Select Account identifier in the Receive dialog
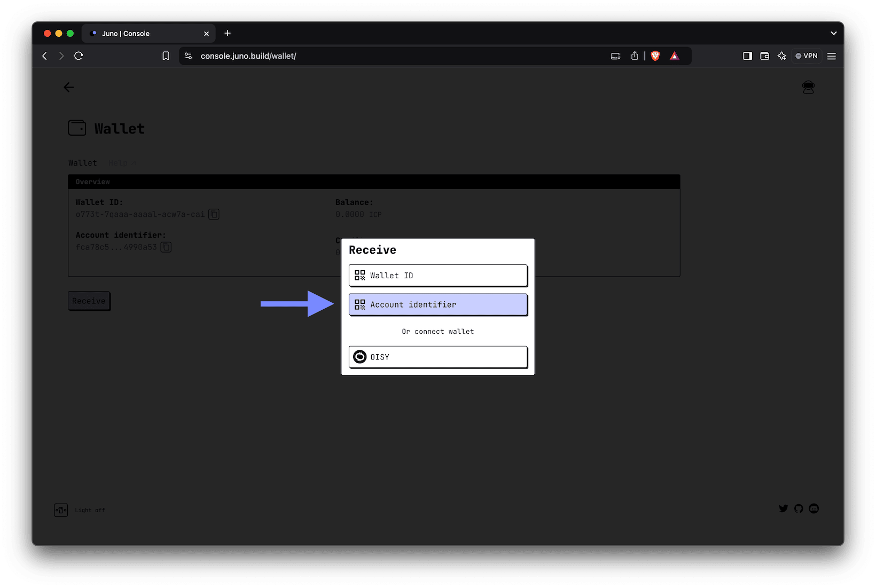Screen dimensions: 876x588 pyautogui.click(x=437, y=304)
